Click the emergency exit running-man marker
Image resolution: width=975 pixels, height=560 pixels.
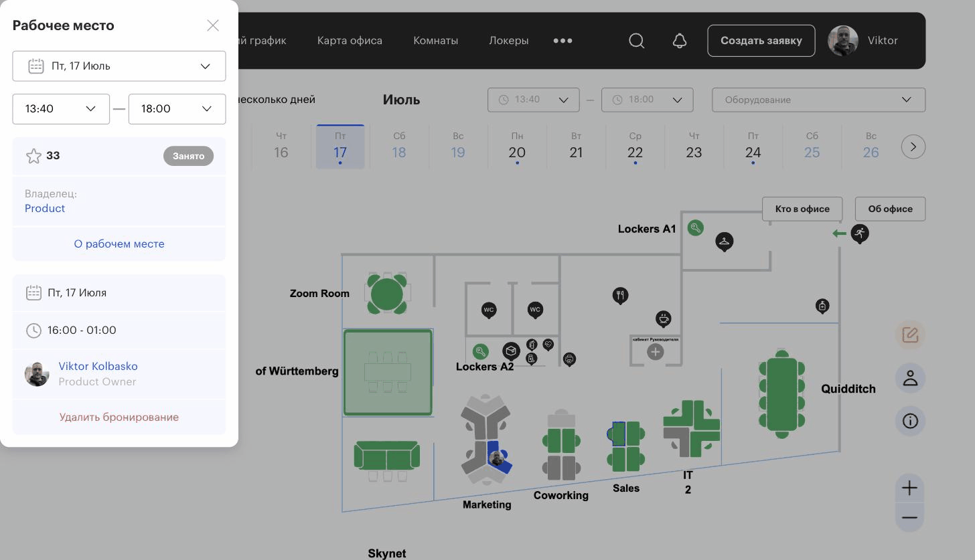(x=860, y=234)
